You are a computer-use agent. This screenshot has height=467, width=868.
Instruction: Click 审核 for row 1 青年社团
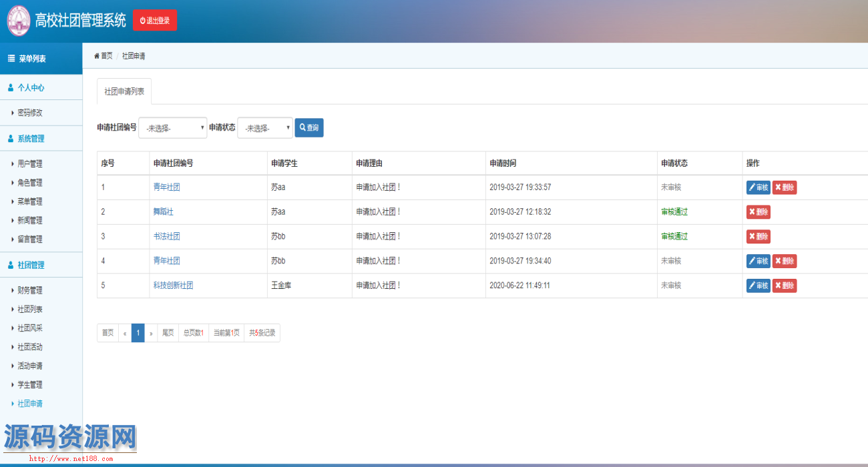(758, 187)
